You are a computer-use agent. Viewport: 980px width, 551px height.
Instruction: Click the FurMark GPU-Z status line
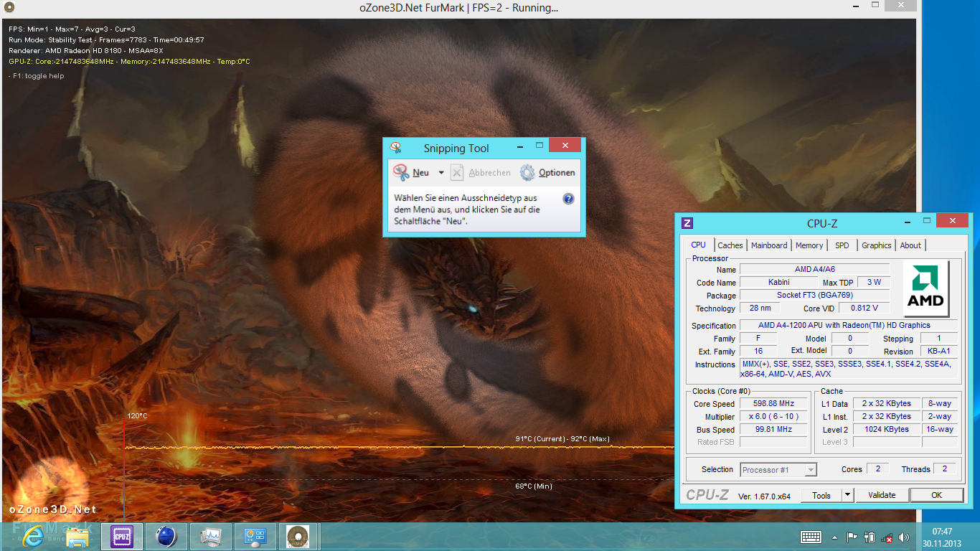click(x=129, y=62)
